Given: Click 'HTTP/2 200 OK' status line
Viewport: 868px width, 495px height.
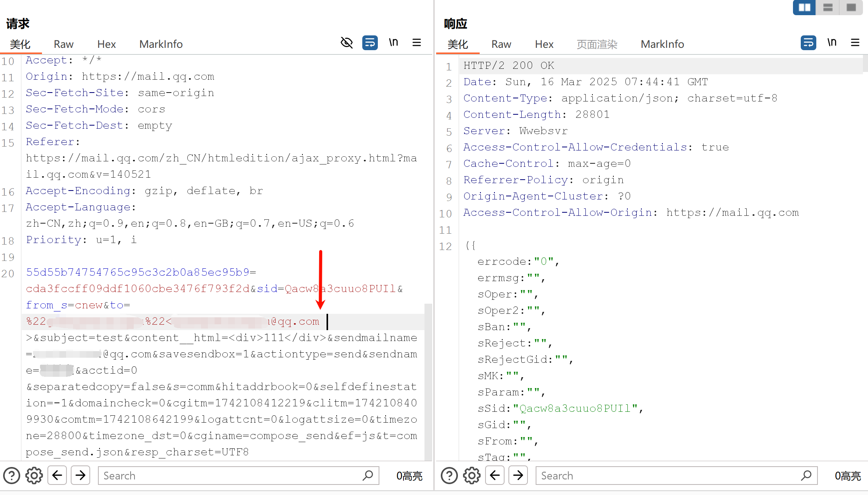Looking at the screenshot, I should pos(509,65).
